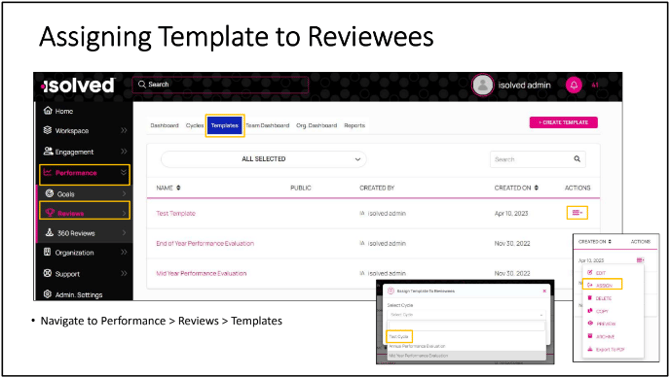670x377 pixels.
Task: Click the Create Template button
Action: (x=563, y=122)
